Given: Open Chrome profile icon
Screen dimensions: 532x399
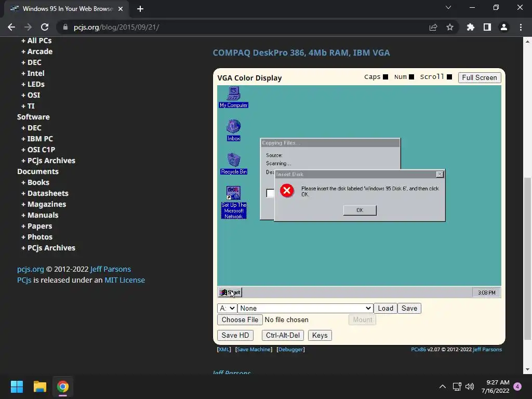Looking at the screenshot, I should click(504, 27).
